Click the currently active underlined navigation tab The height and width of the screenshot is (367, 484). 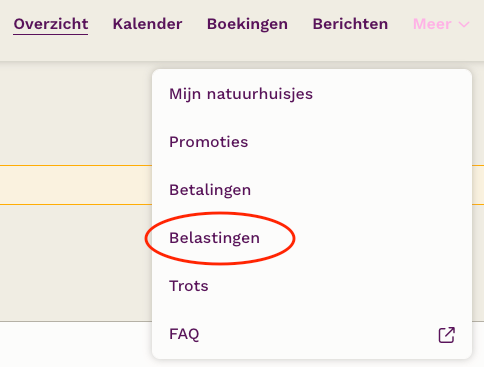pyautogui.click(x=51, y=24)
